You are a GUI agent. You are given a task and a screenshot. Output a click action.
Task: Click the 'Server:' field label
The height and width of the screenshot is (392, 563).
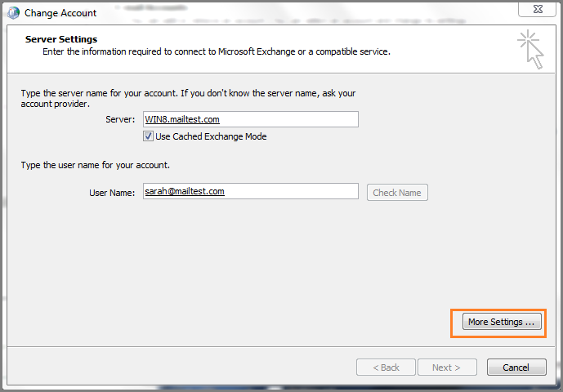click(x=120, y=119)
